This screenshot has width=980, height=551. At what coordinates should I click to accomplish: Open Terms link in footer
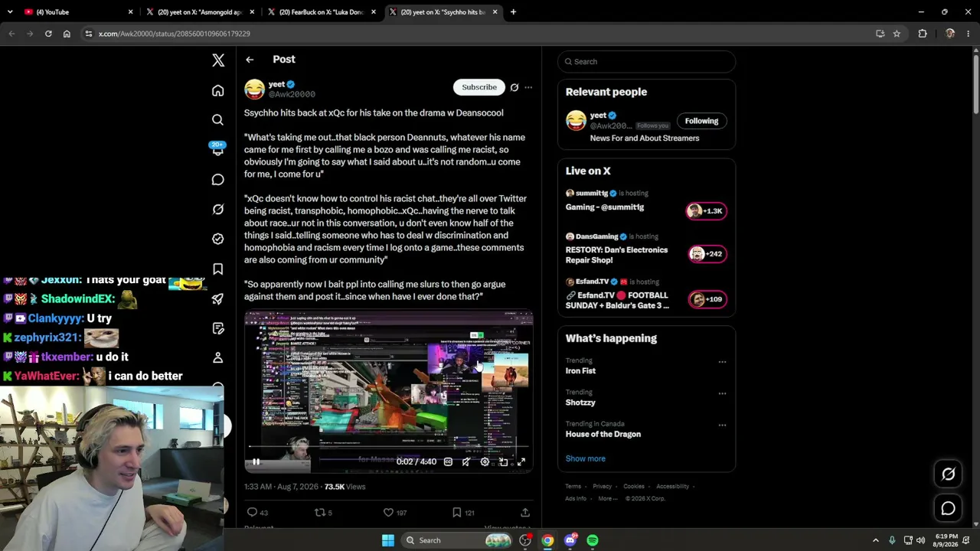coord(573,487)
